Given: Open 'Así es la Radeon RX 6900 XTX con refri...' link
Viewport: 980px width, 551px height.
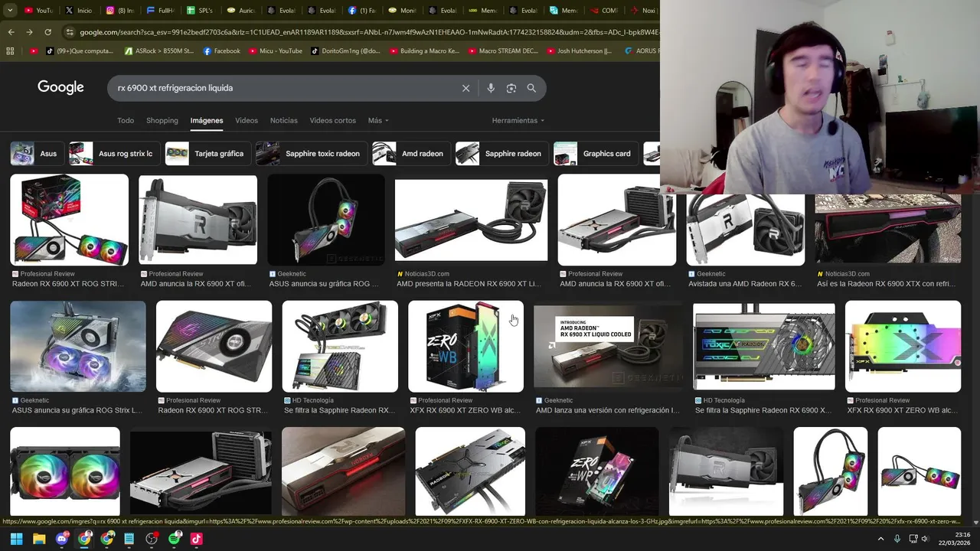Looking at the screenshot, I should (x=886, y=284).
